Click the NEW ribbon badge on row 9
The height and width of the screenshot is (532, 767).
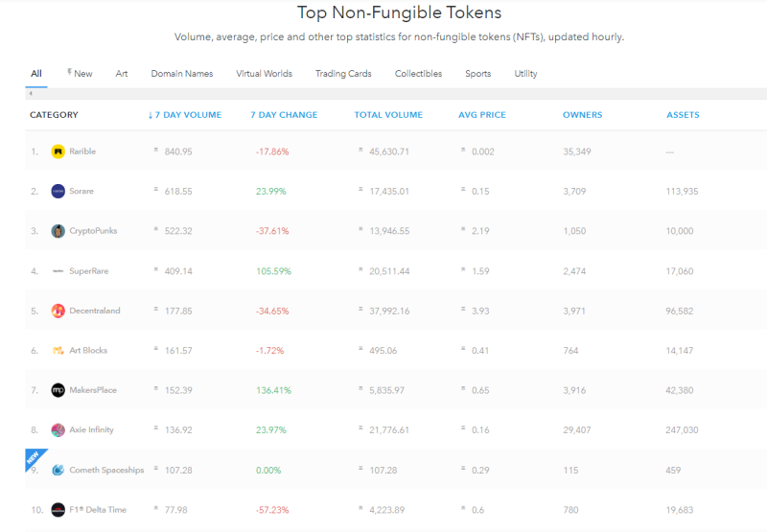pyautogui.click(x=34, y=457)
